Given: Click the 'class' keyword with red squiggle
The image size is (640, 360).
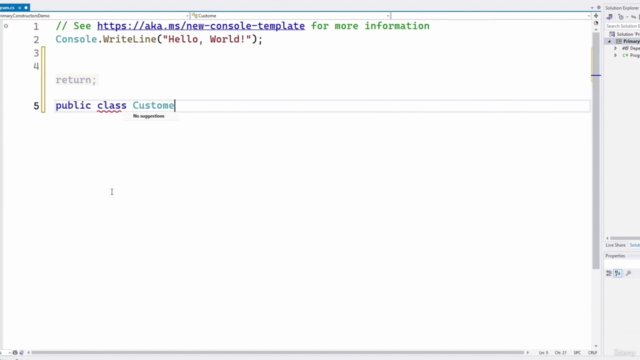Looking at the screenshot, I should pyautogui.click(x=111, y=105).
